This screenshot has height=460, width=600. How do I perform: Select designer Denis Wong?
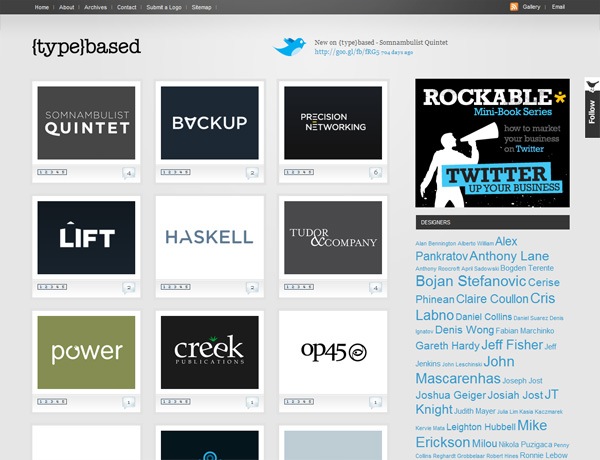(465, 330)
